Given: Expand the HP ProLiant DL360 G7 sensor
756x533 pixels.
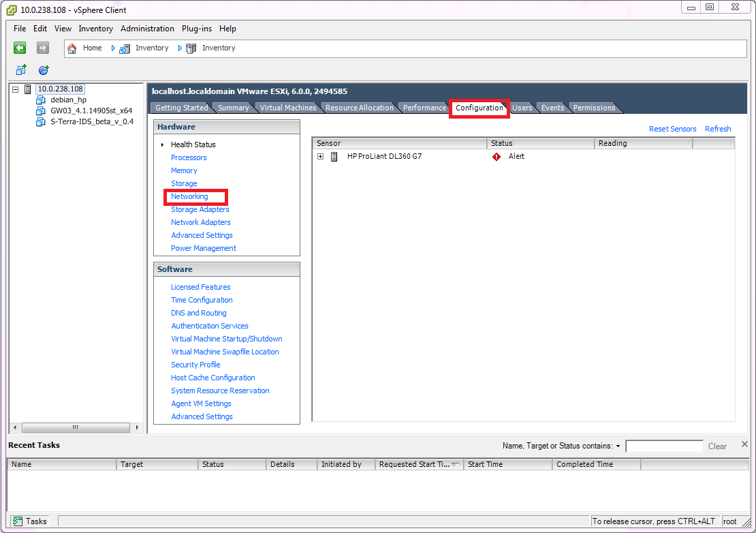Looking at the screenshot, I should tap(320, 156).
